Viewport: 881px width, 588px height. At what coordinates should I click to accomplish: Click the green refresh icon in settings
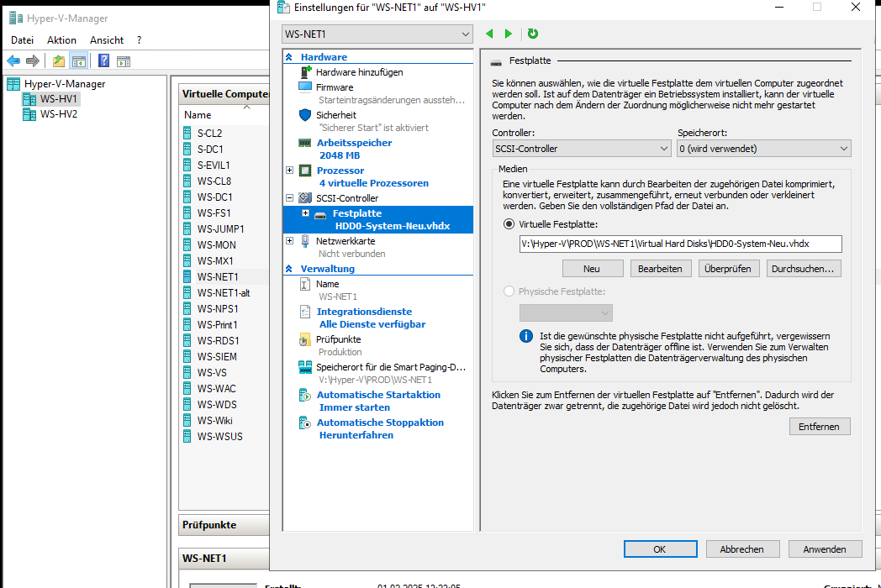click(533, 34)
